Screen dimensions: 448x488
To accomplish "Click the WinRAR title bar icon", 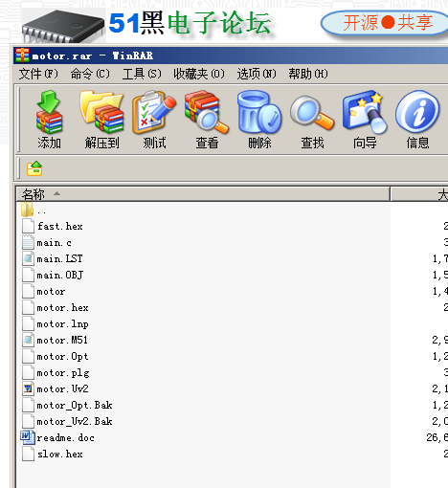I will [x=22, y=55].
